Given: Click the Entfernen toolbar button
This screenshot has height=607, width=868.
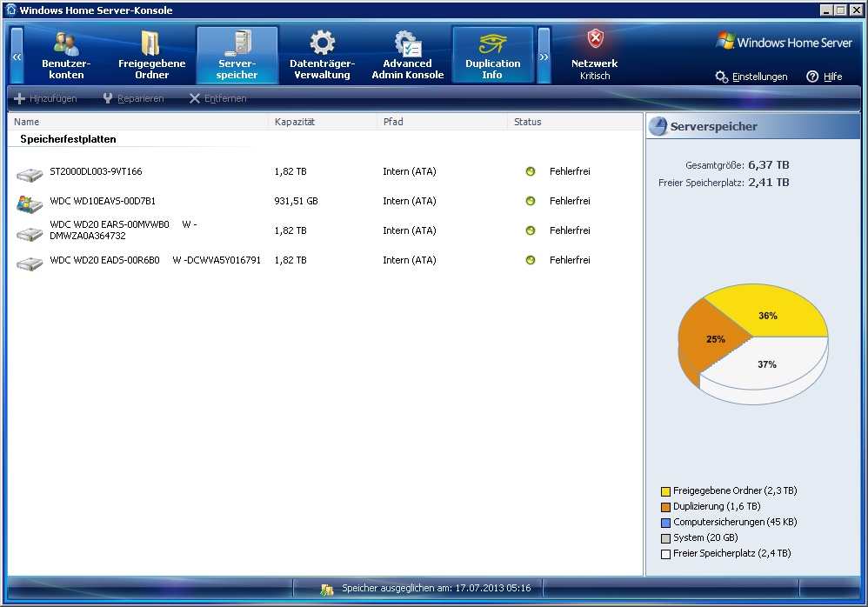Looking at the screenshot, I should coord(217,98).
